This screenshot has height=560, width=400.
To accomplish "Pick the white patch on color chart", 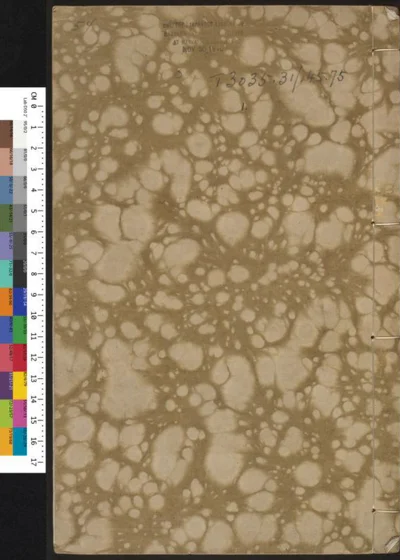I will [20, 134].
